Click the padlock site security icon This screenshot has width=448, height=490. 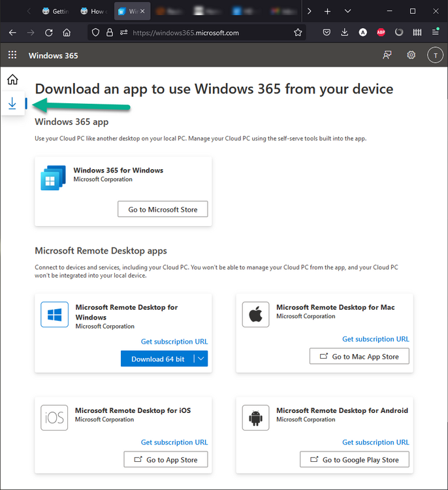109,33
